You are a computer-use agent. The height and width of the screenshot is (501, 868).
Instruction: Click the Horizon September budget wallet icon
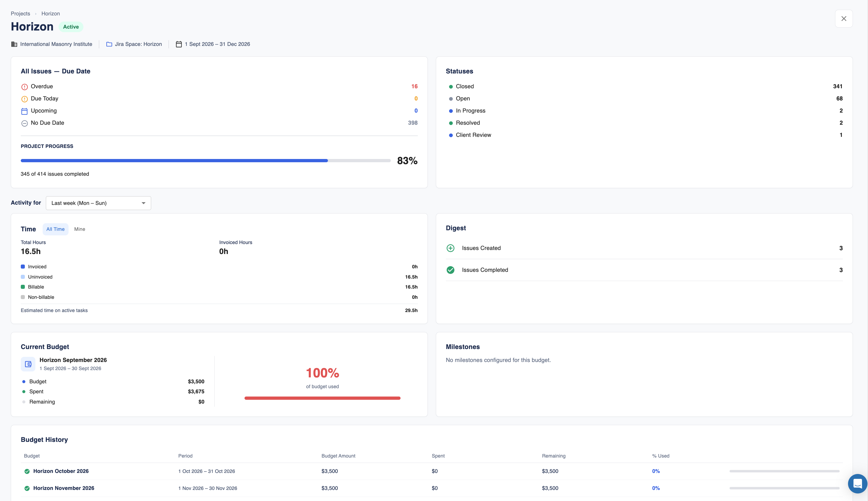(28, 364)
